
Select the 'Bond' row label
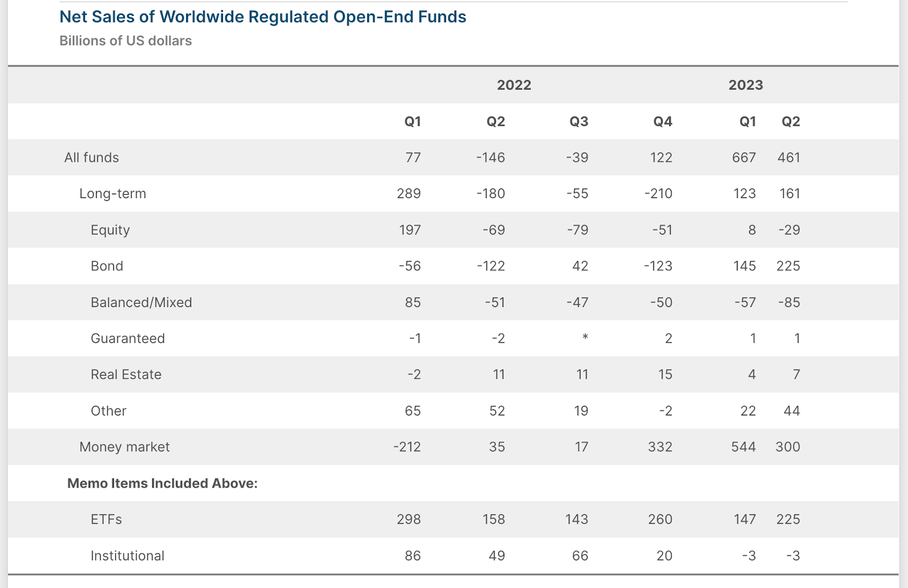[x=107, y=266]
